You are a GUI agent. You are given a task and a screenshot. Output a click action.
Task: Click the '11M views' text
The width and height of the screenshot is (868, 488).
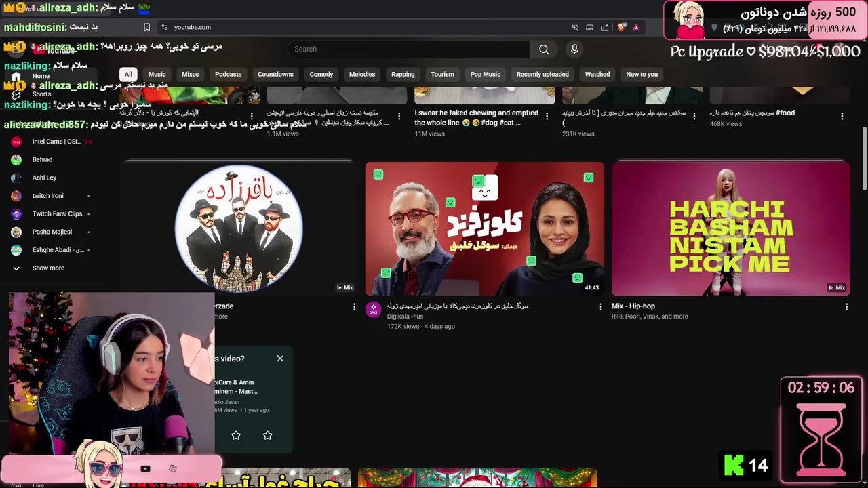click(x=429, y=134)
